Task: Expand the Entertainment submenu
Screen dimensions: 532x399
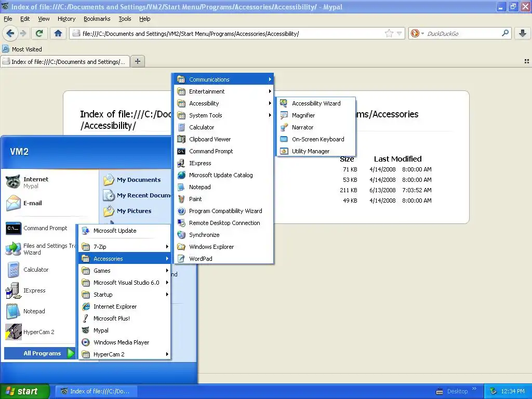Action: coord(224,91)
